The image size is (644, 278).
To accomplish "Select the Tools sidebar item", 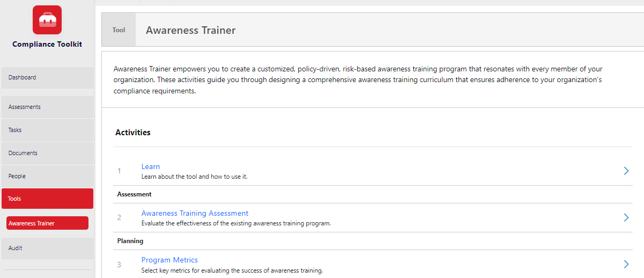I will (x=47, y=199).
